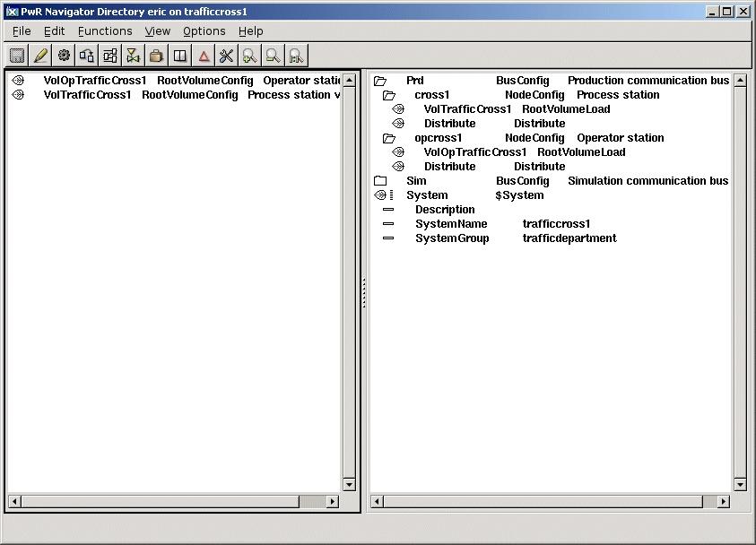Click right pane horizontal scrollbar right arrow
Viewport: 756px width, 545px height.
(x=723, y=502)
